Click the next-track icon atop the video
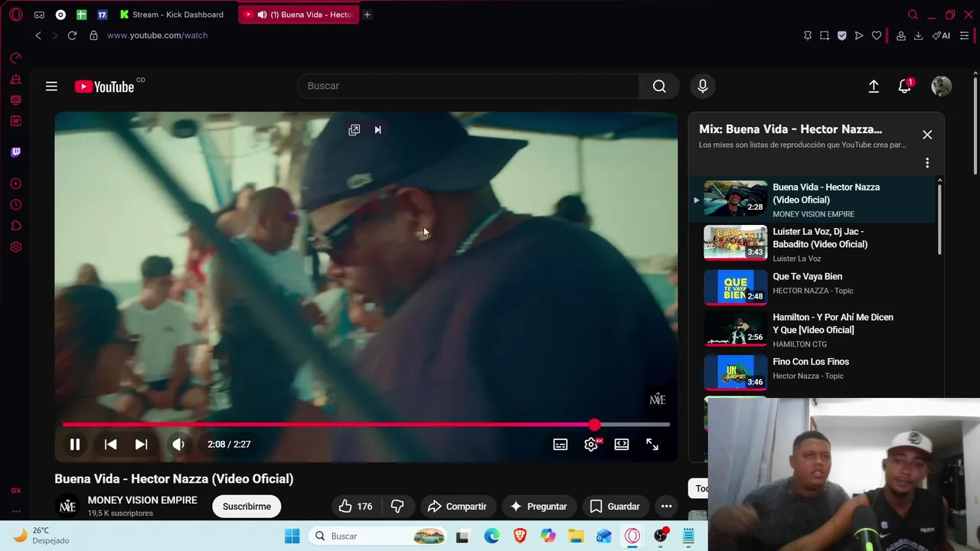The width and height of the screenshot is (980, 551). (x=377, y=130)
